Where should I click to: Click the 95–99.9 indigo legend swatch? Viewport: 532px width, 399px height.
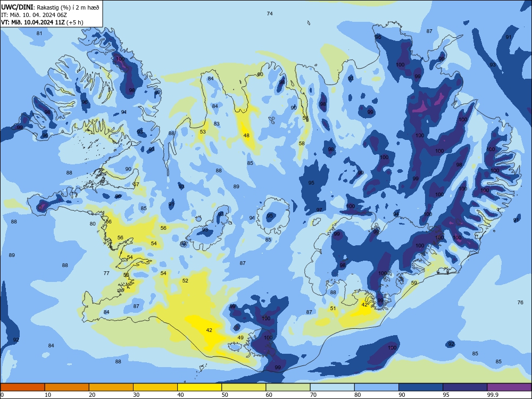coord(465,387)
